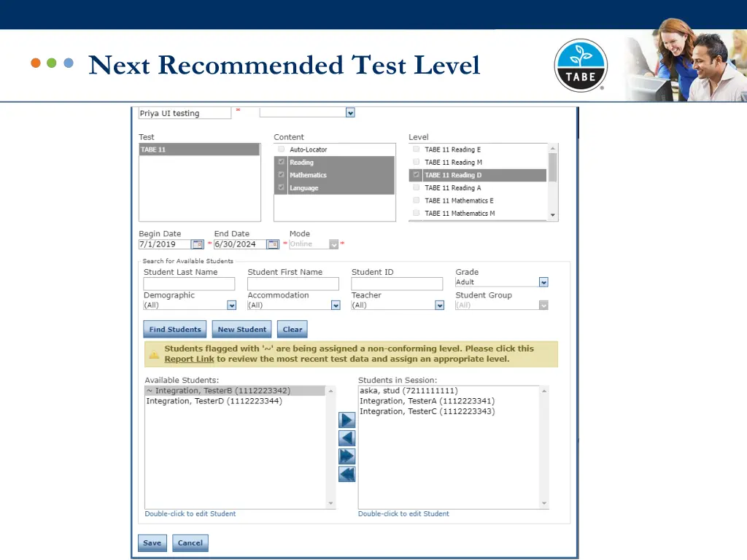The height and width of the screenshot is (560, 747).
Task: Check TABE 11 Mathematics E level
Action: tap(417, 201)
